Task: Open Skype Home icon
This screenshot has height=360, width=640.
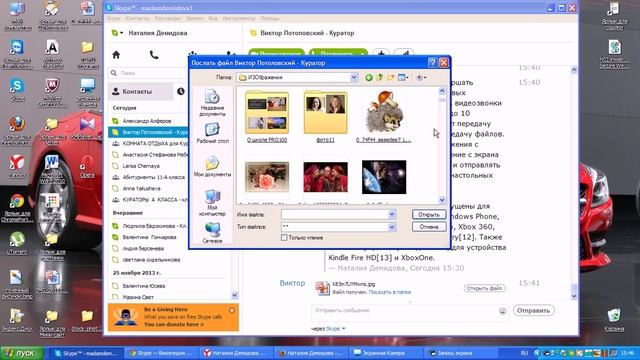Action: coord(116,55)
